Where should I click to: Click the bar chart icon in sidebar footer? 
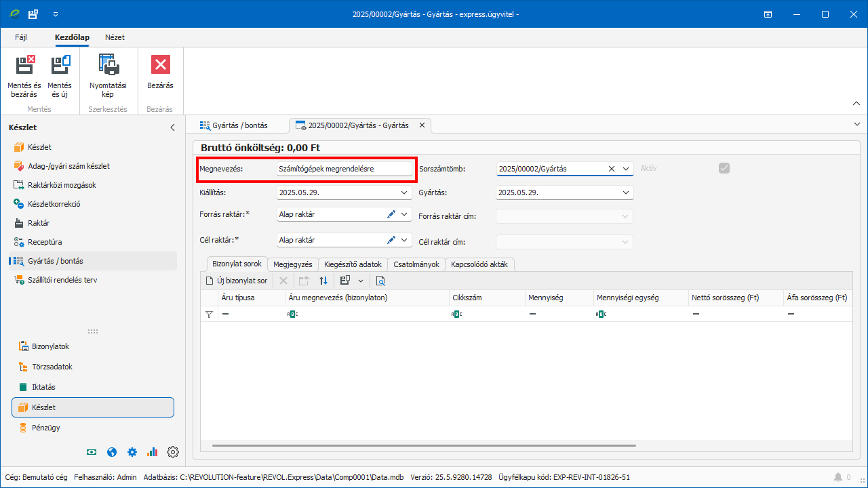[152, 452]
